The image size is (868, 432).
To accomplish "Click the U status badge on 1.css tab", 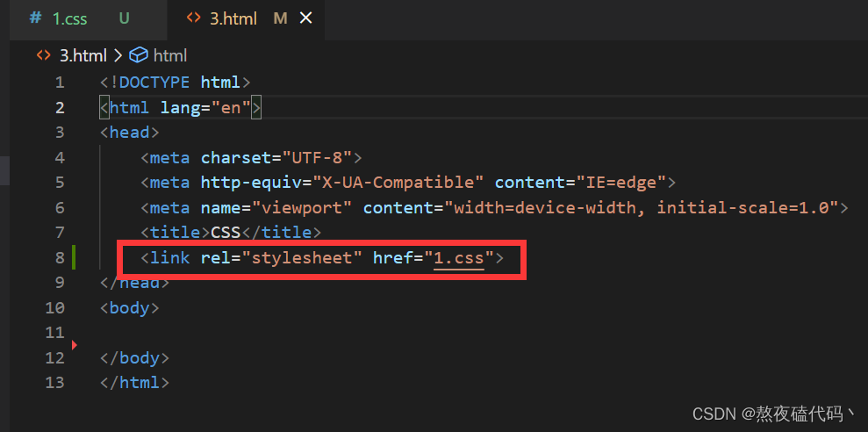I will tap(124, 18).
